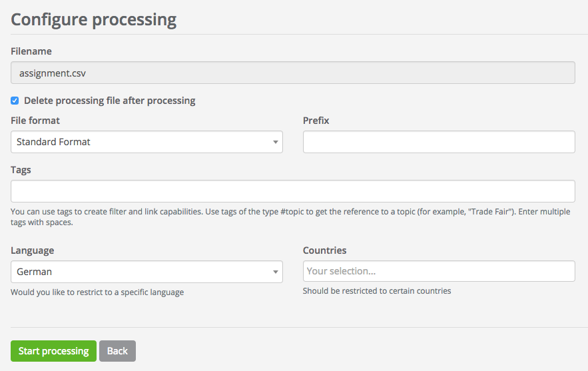588x371 pixels.
Task: Open the Language dropdown showing German
Action: (140, 272)
